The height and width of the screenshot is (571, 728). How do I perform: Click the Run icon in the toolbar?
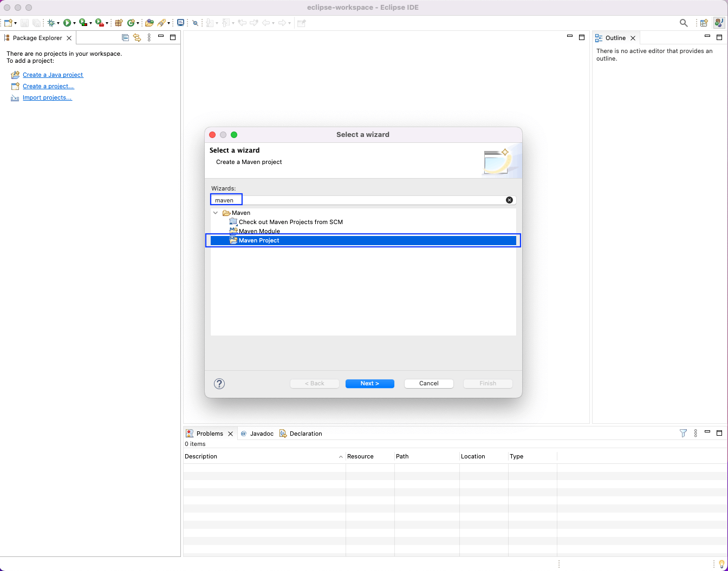(x=67, y=23)
